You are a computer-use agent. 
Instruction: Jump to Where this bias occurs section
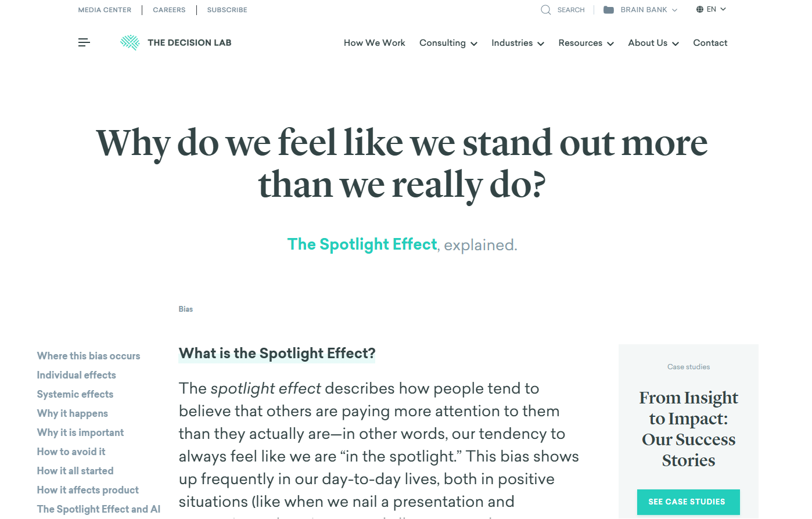[x=88, y=356]
